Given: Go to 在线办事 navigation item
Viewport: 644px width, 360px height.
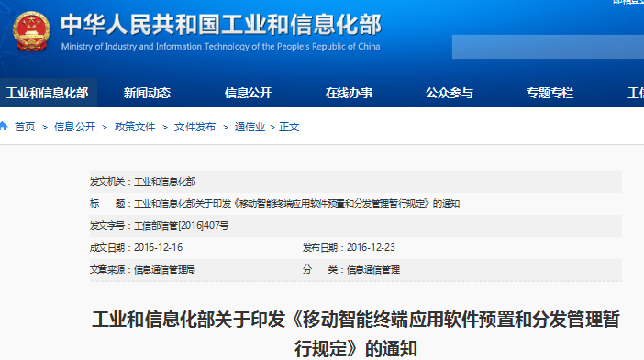Looking at the screenshot, I should 350,93.
